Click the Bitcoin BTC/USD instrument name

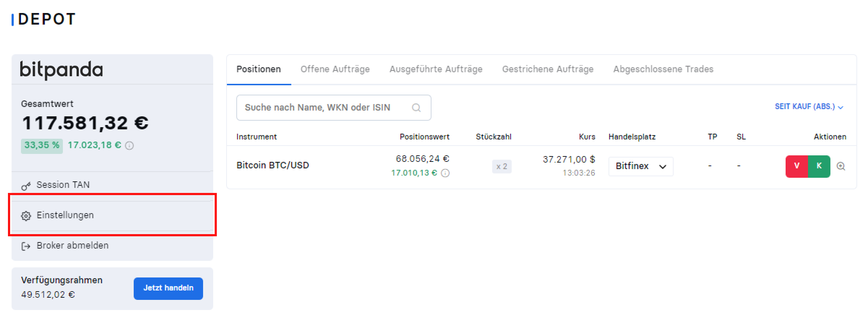click(273, 165)
